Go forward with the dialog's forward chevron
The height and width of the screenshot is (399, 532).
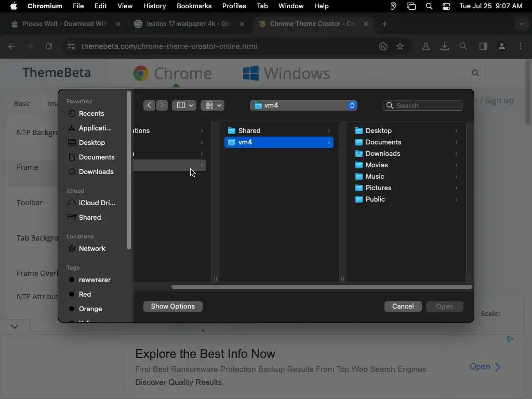(162, 105)
